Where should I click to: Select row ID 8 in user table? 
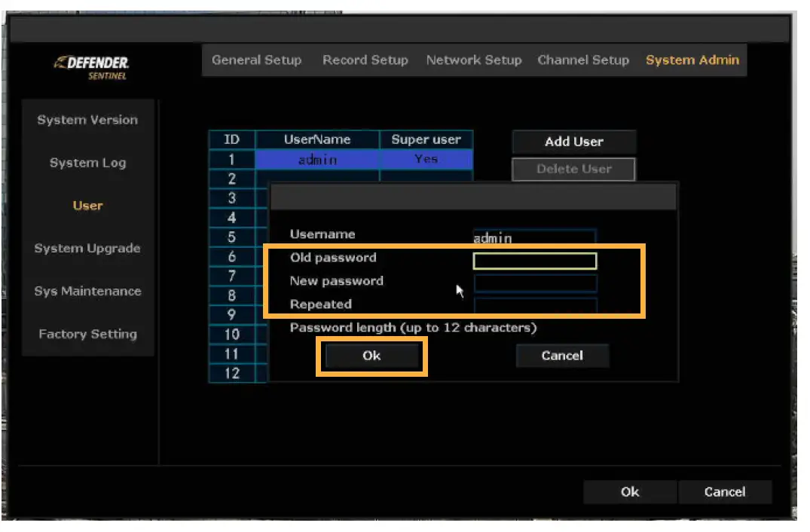click(231, 295)
